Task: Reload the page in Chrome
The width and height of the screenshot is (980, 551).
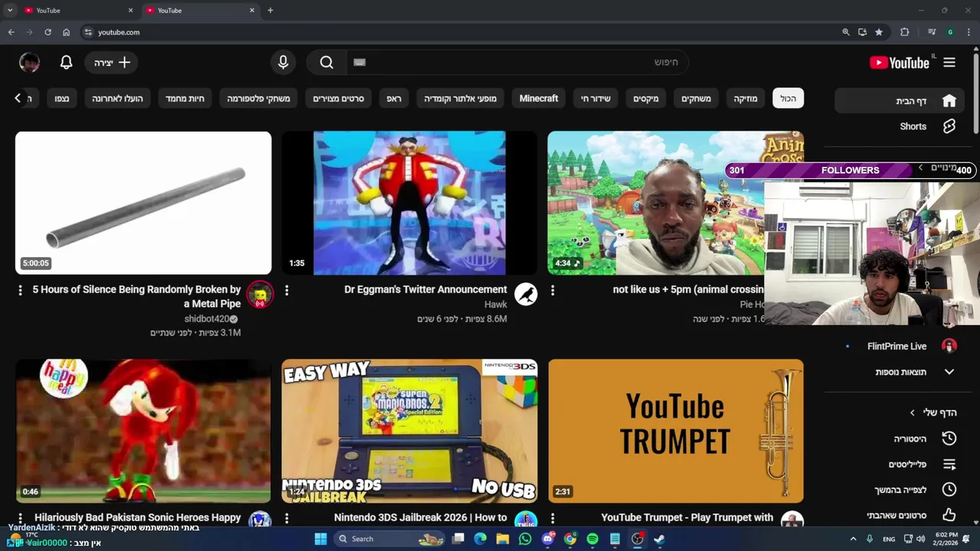Action: 47,32
